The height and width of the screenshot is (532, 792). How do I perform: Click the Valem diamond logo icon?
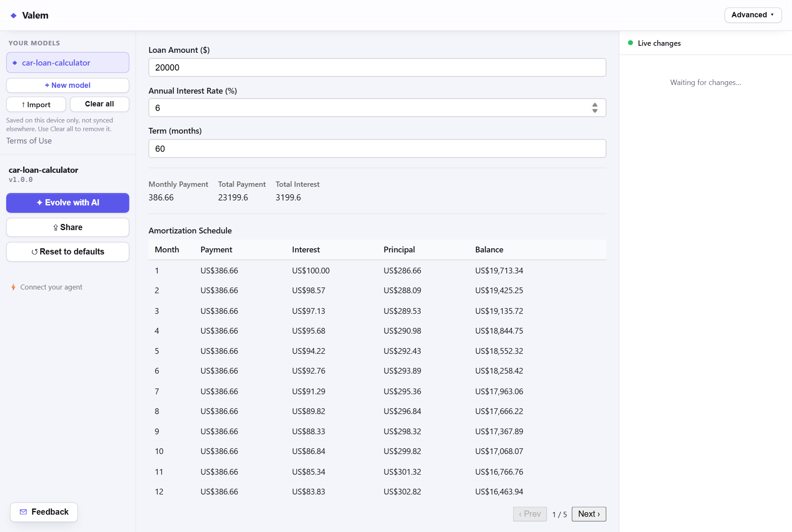pyautogui.click(x=14, y=16)
